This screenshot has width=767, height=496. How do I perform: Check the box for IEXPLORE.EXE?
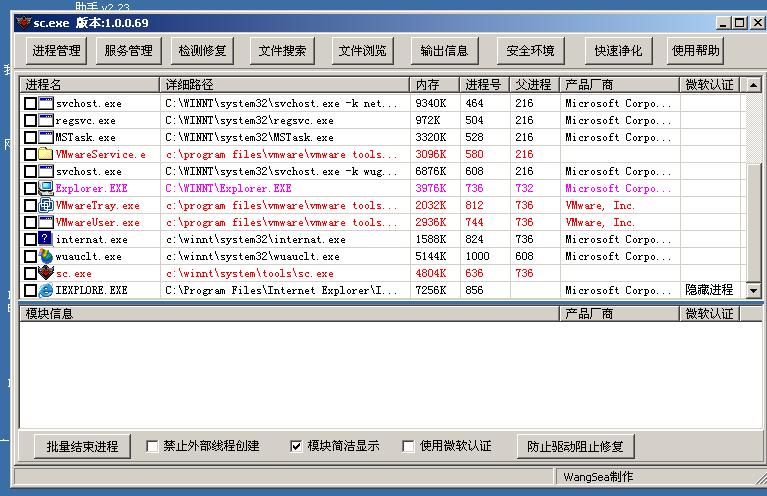click(x=30, y=291)
